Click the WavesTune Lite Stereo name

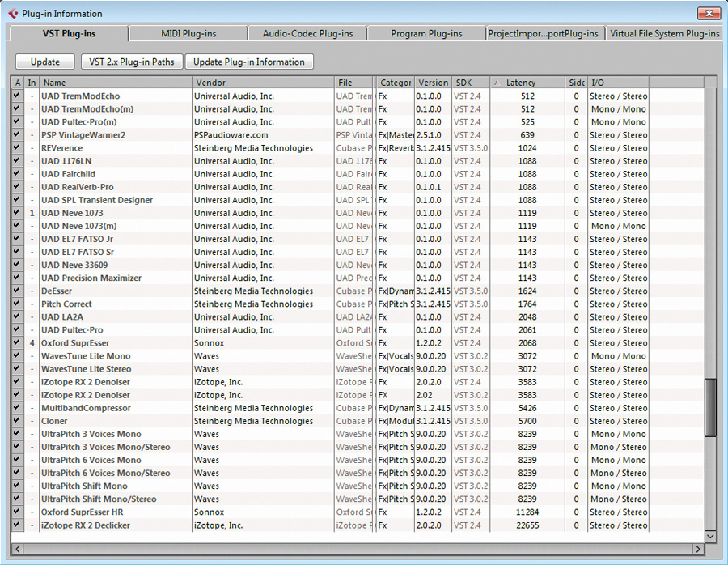pyautogui.click(x=87, y=369)
